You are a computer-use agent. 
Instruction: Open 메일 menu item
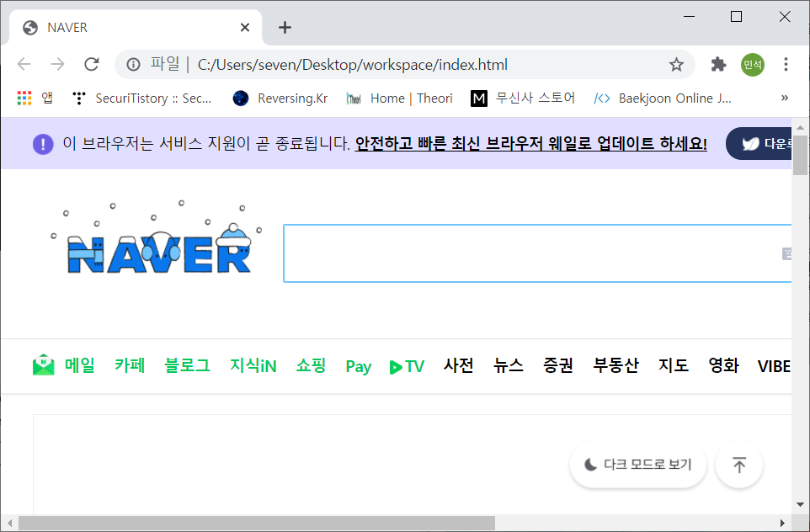[79, 365]
